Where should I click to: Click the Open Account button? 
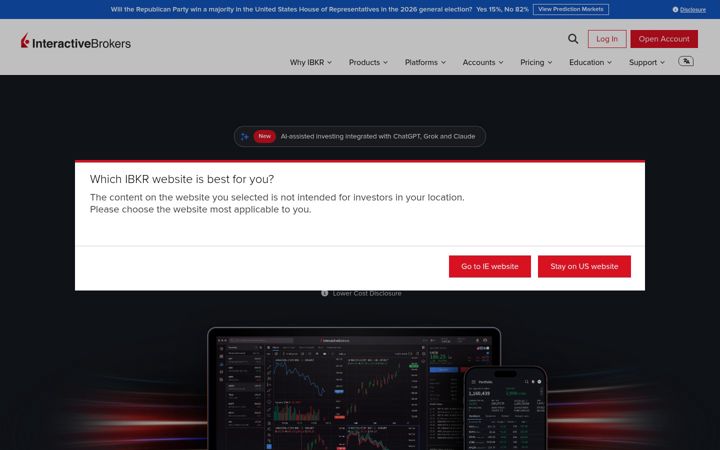[x=664, y=39]
